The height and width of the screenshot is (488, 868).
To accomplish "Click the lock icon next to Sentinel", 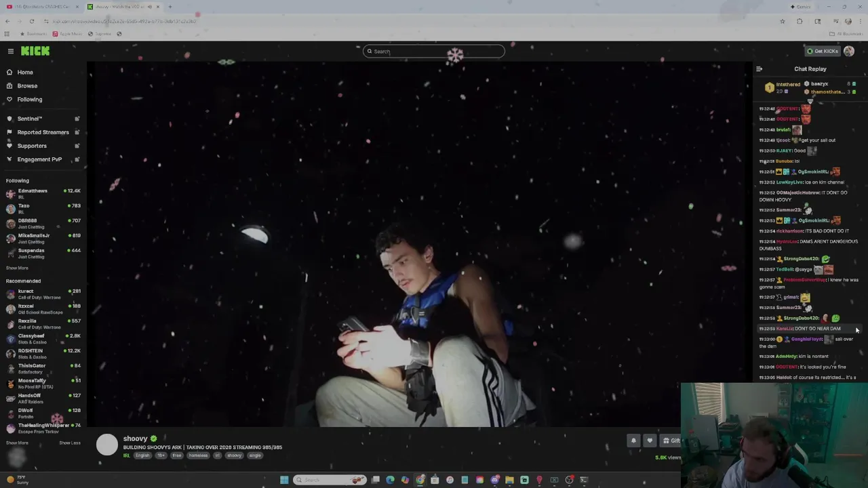I will (x=77, y=119).
